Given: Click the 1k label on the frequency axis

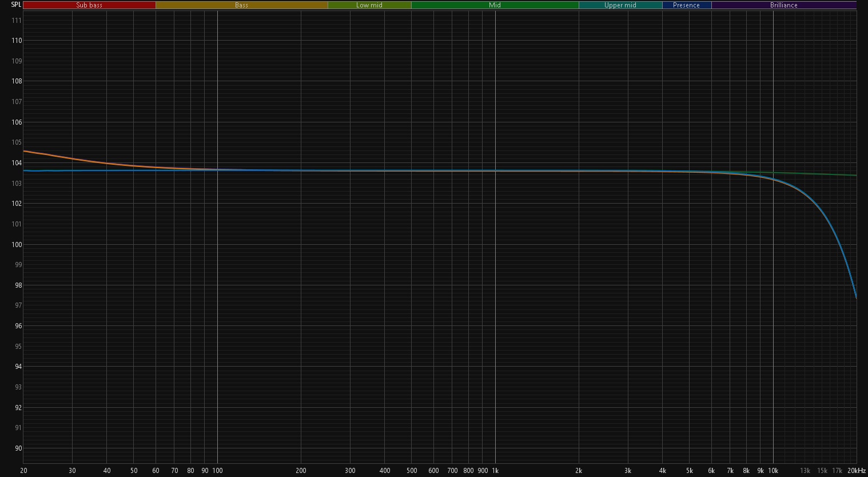Looking at the screenshot, I should coord(495,471).
